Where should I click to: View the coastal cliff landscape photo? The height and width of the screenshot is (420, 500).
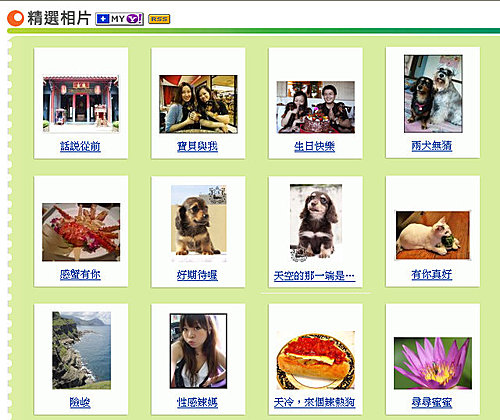81,350
